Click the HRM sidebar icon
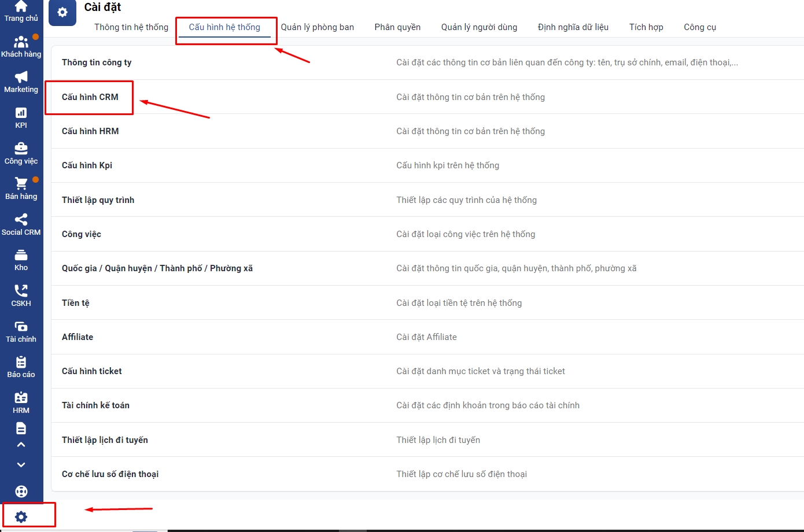 coord(21,398)
